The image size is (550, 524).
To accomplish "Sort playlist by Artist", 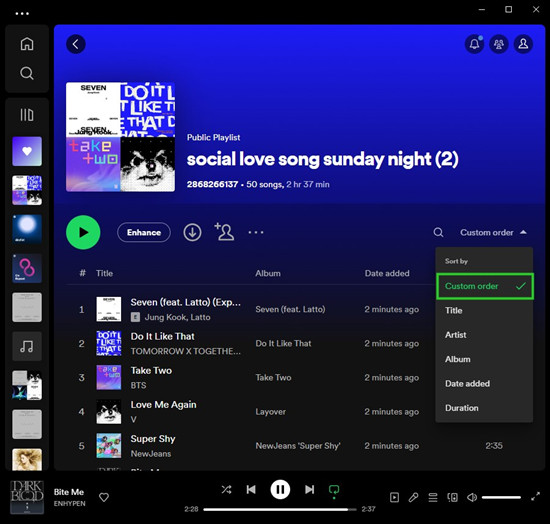I will (484, 335).
